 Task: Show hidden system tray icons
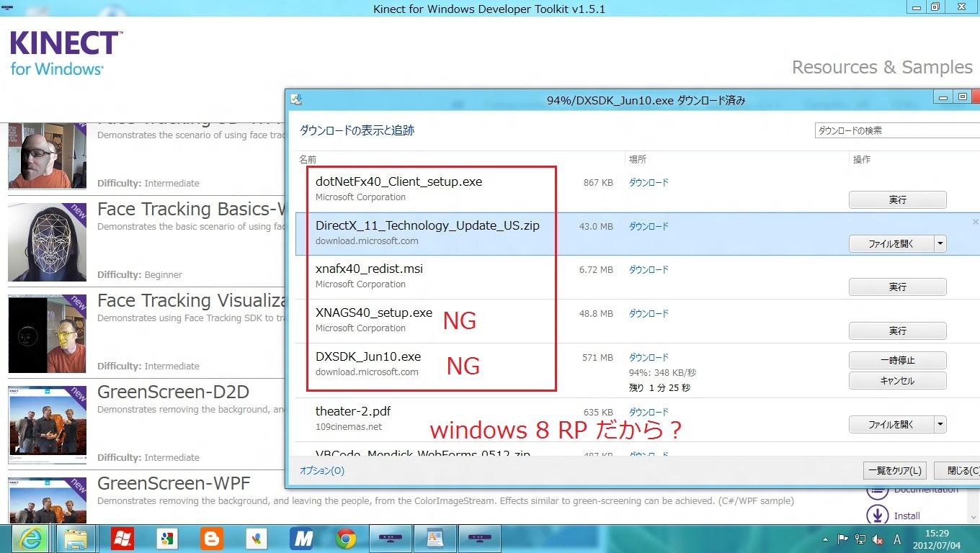825,539
